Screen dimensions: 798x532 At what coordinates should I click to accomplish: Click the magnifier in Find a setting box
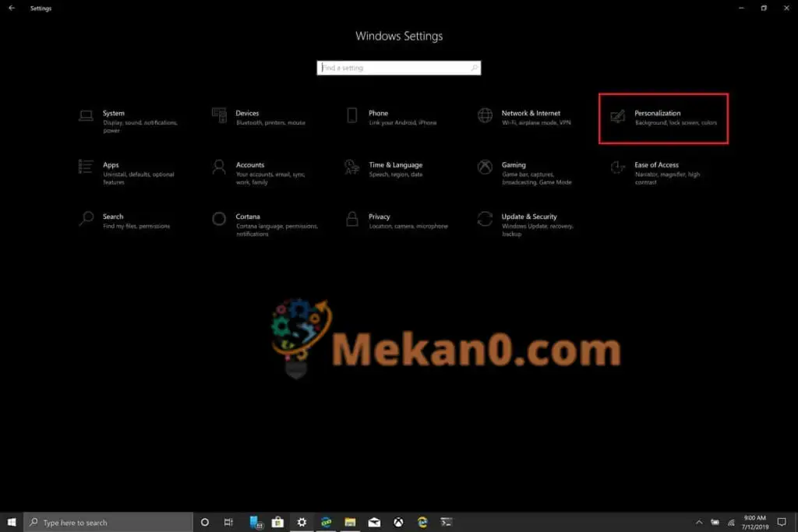(475, 68)
